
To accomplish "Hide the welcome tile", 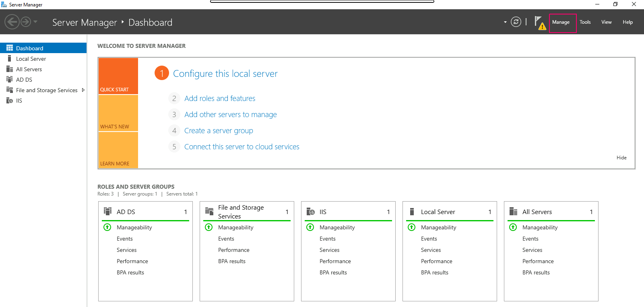I will tap(621, 158).
